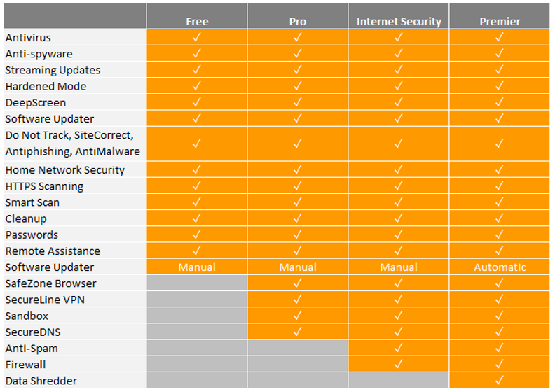This screenshot has height=392, width=555.
Task: Click the Anti-Spam checkmark under Premier
Action: (500, 348)
